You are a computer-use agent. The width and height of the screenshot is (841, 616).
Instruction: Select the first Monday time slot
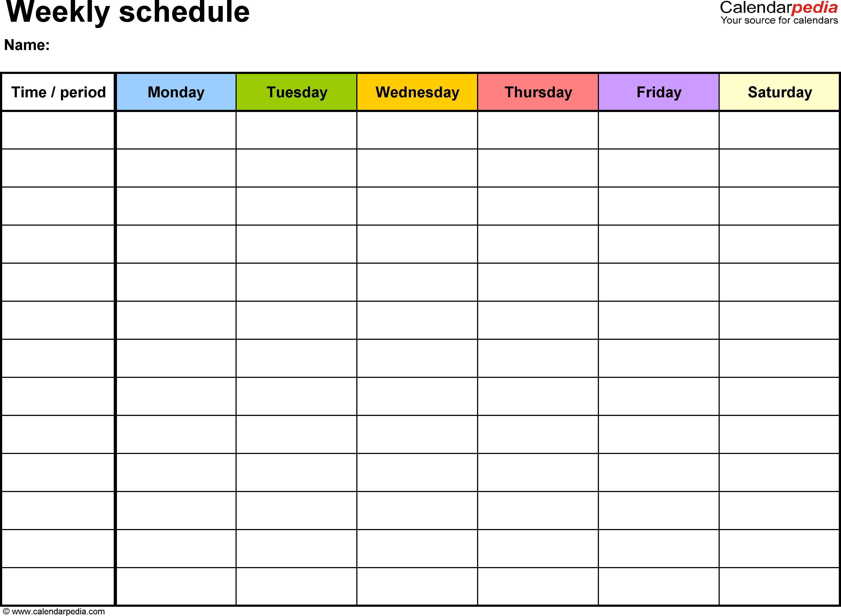176,134
